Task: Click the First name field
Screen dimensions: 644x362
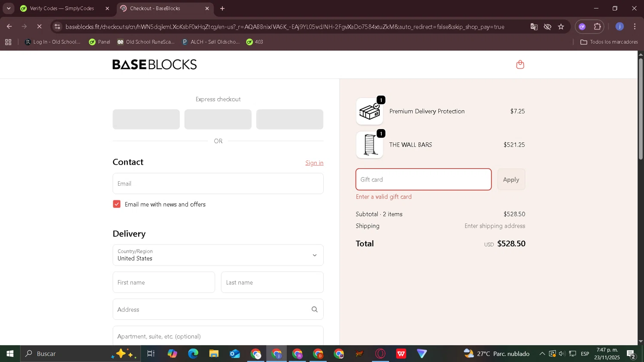Action: tap(164, 282)
